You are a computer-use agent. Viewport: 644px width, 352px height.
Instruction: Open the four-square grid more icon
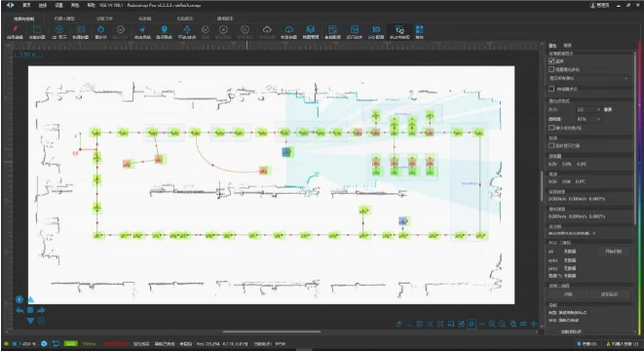419,29
